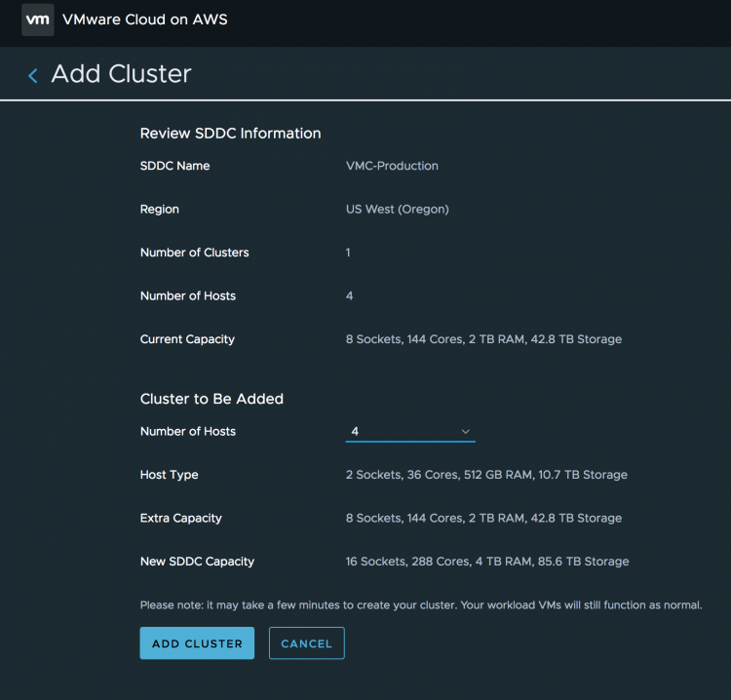
Task: Go back using the left arrow icon
Action: [x=32, y=75]
